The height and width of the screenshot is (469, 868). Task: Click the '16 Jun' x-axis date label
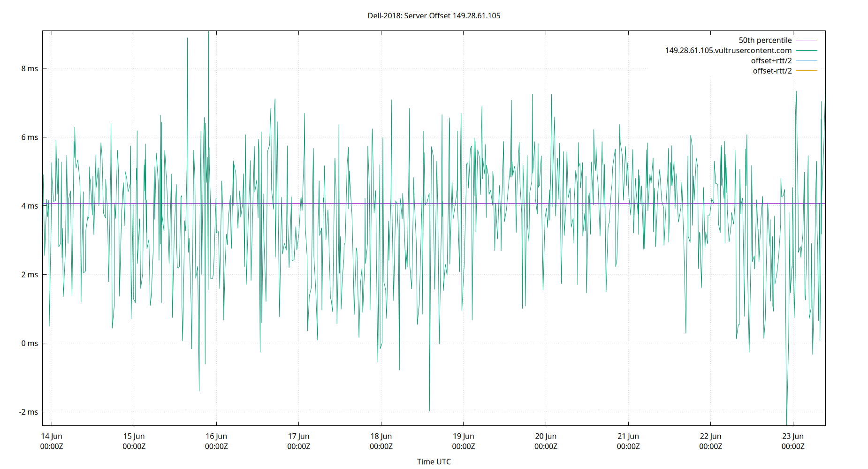coord(216,436)
